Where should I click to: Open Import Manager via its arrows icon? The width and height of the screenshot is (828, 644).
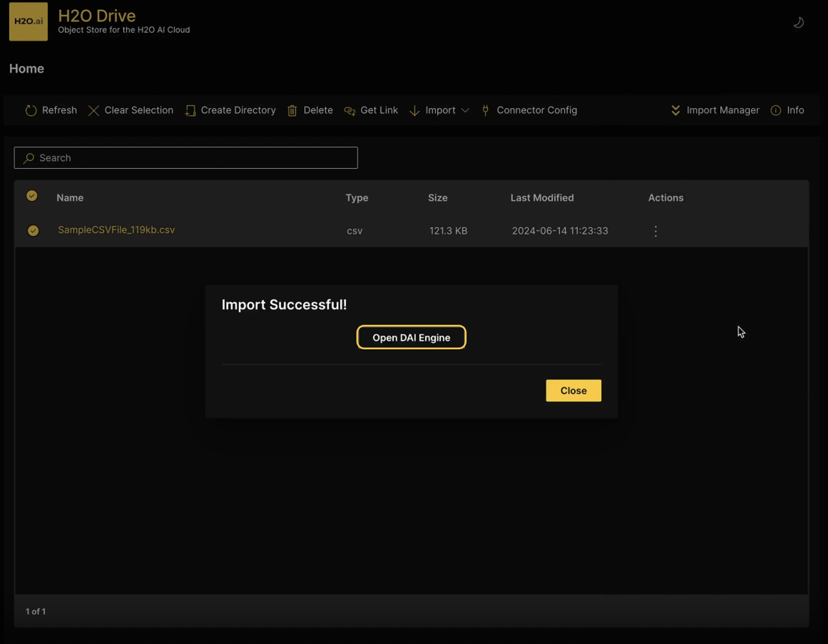675,110
